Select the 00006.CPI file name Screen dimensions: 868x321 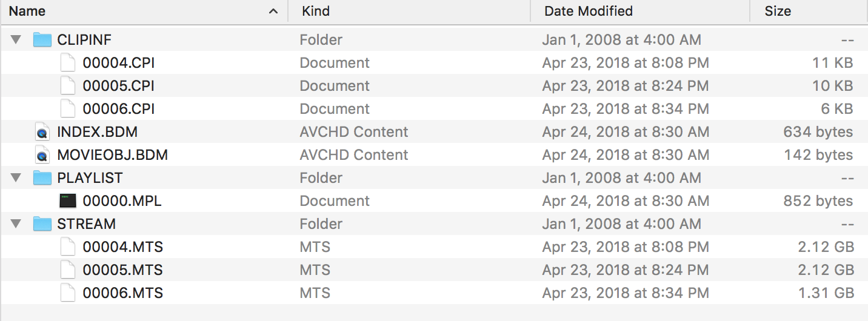pos(119,109)
